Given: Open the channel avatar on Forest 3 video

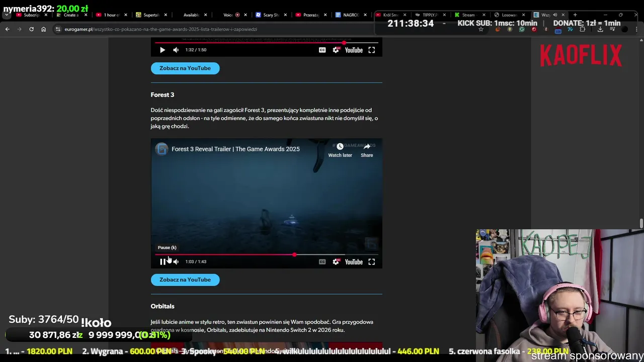Looking at the screenshot, I should point(162,149).
